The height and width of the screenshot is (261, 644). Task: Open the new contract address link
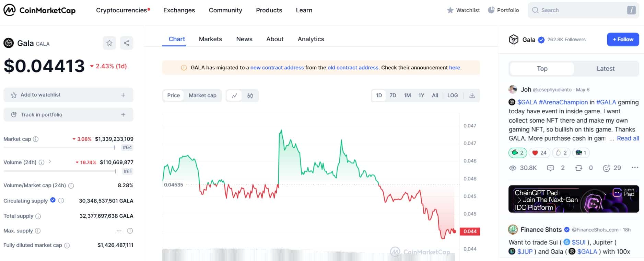[x=277, y=68]
